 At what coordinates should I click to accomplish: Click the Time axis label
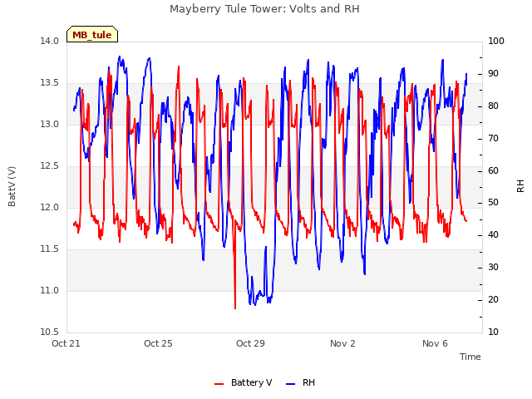tap(470, 357)
